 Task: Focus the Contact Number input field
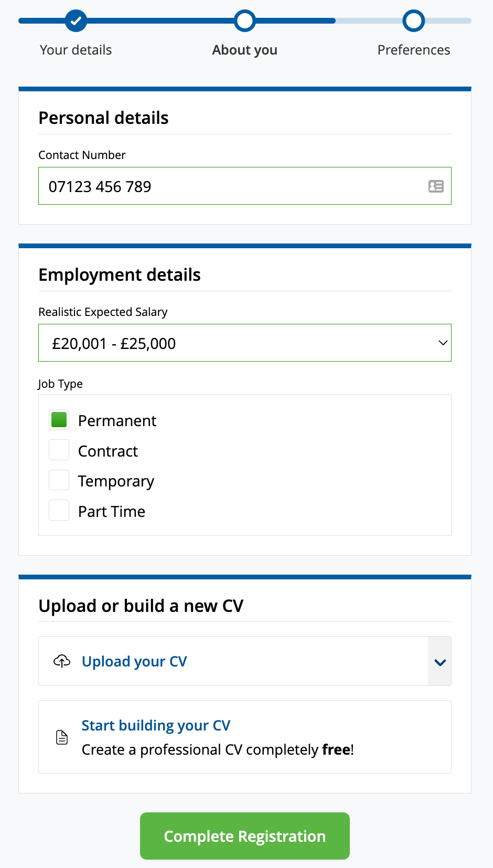[x=231, y=186]
